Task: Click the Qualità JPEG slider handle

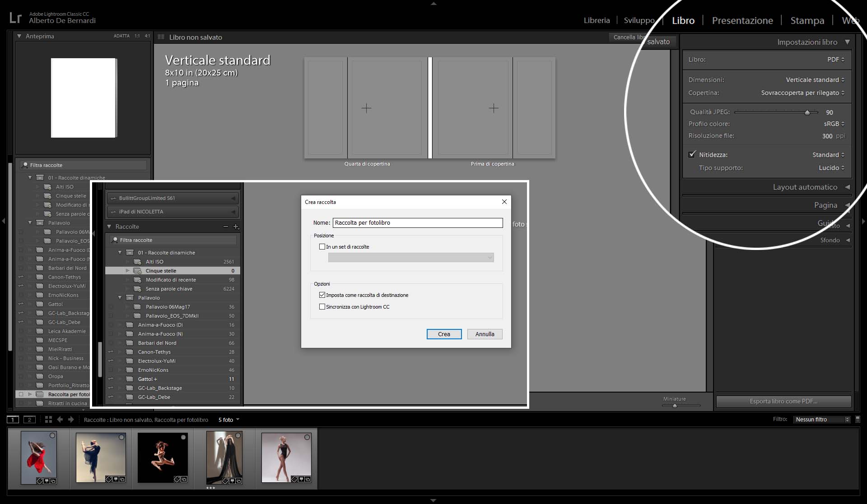Action: (x=807, y=112)
